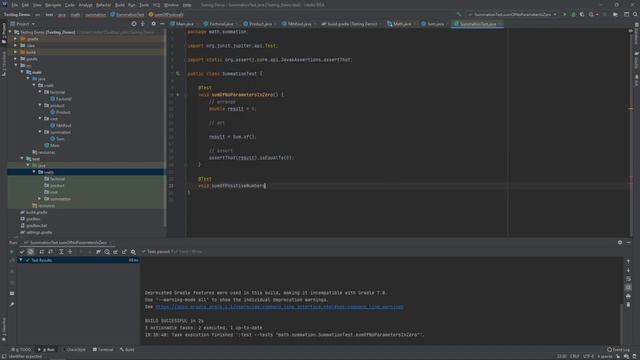This screenshot has width=640, height=360.
Task: Open the Event Log button
Action: click(618, 350)
